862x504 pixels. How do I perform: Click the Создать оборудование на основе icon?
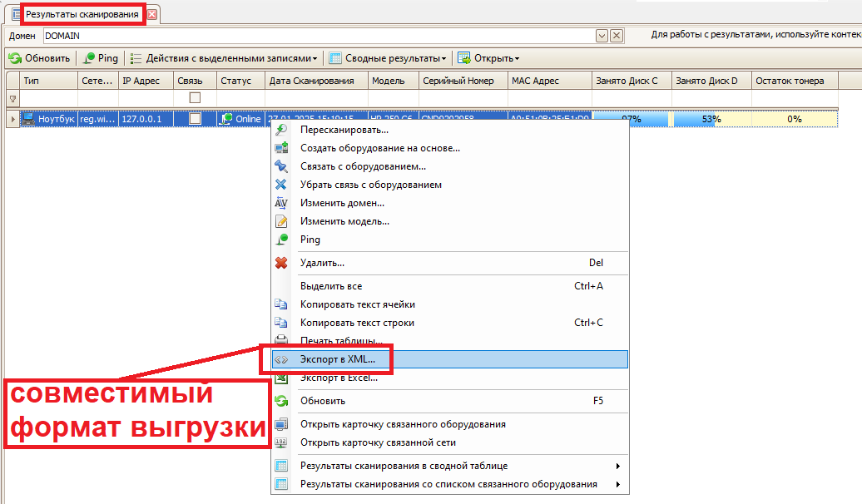(281, 148)
